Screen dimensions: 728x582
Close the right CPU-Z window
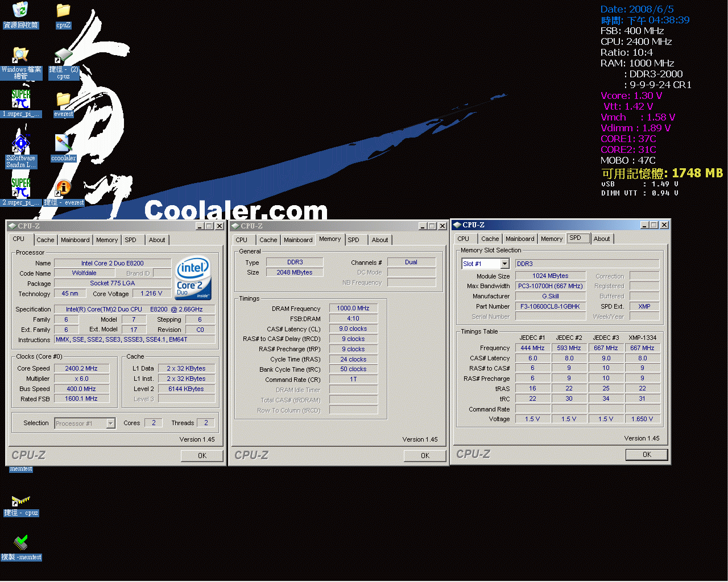pyautogui.click(x=664, y=225)
